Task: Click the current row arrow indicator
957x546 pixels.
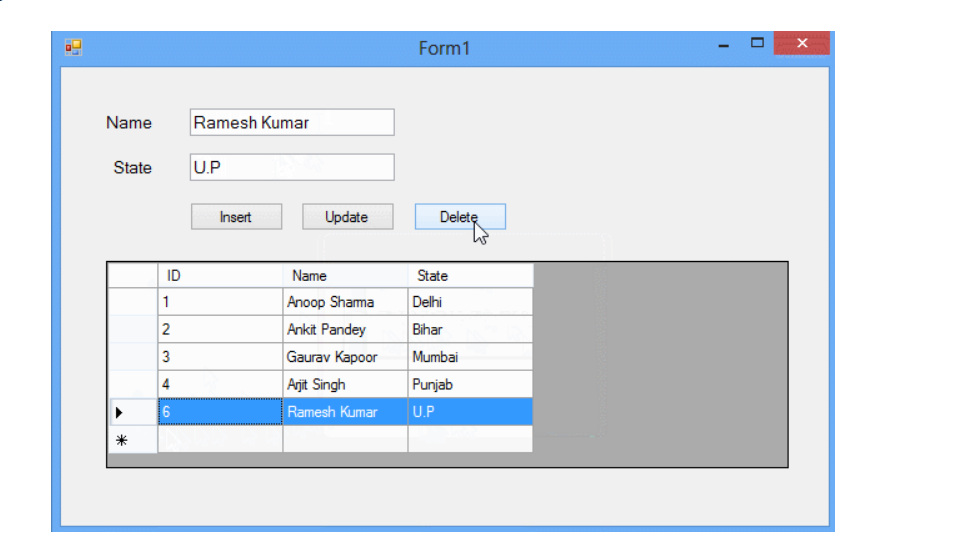Action: (120, 412)
